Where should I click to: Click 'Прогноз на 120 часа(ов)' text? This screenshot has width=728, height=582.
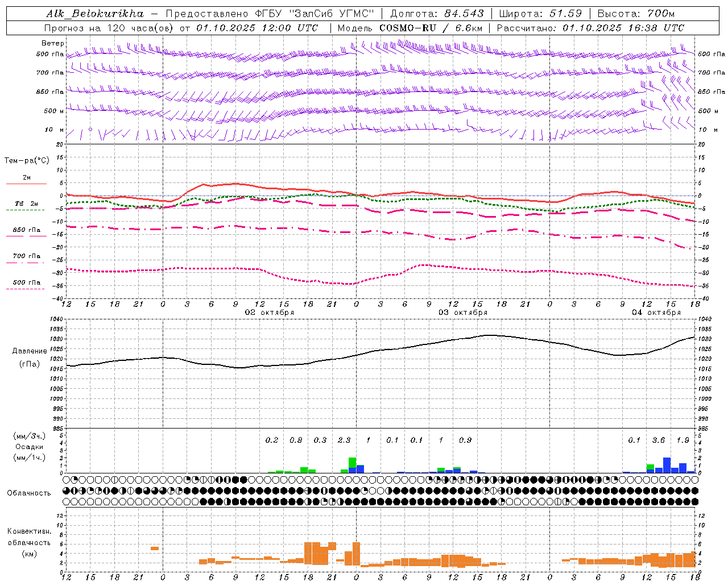pos(109,28)
